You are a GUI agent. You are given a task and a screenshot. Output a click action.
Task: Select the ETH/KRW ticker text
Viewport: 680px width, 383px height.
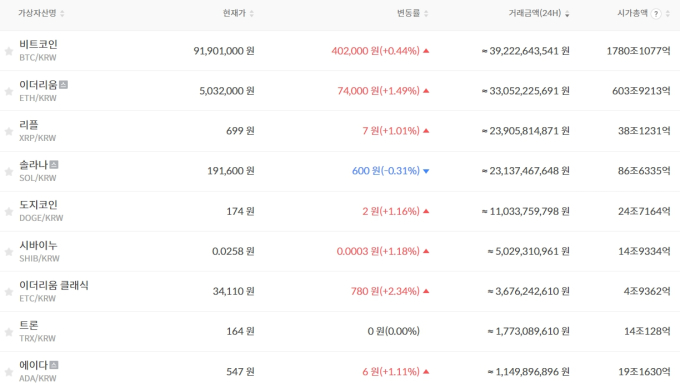(38, 98)
